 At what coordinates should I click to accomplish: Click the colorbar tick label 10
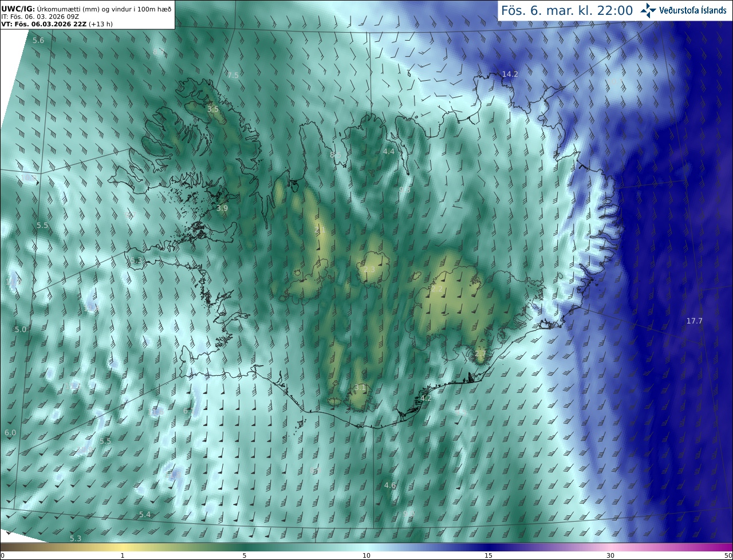tap(366, 555)
